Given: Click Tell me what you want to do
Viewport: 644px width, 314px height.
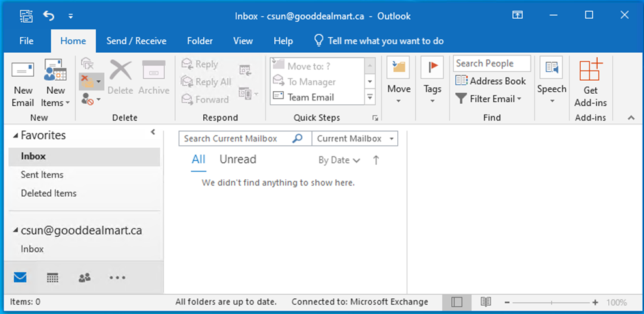Looking at the screenshot, I should click(x=379, y=41).
